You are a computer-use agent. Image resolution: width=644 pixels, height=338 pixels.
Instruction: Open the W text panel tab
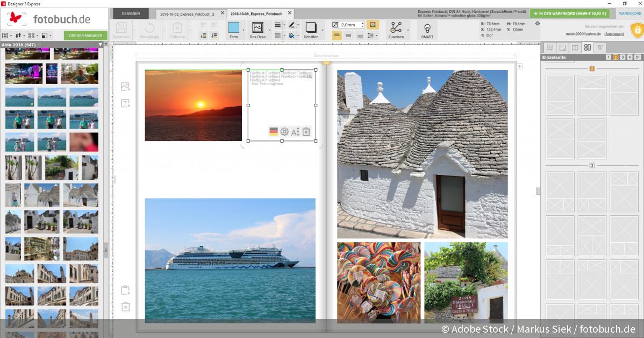coord(600,48)
